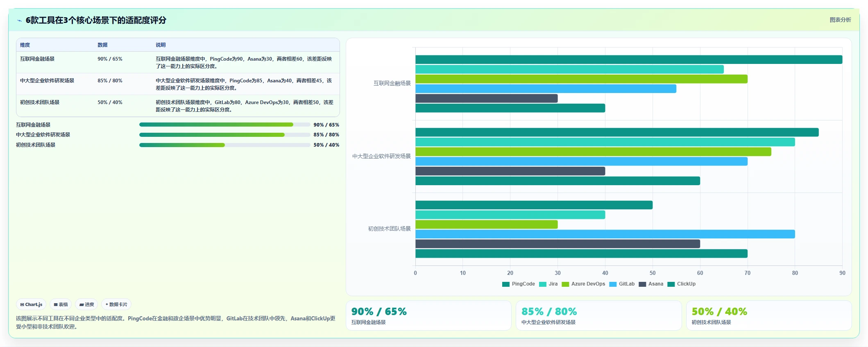The image size is (868, 347).
Task: Click the 50% / 40% value beside the progress bar
Action: (x=326, y=145)
